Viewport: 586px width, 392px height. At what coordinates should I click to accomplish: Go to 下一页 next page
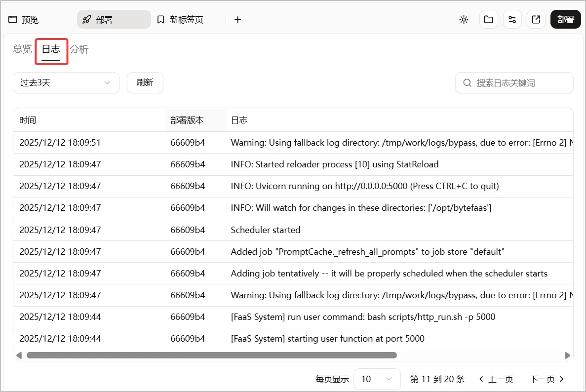547,379
